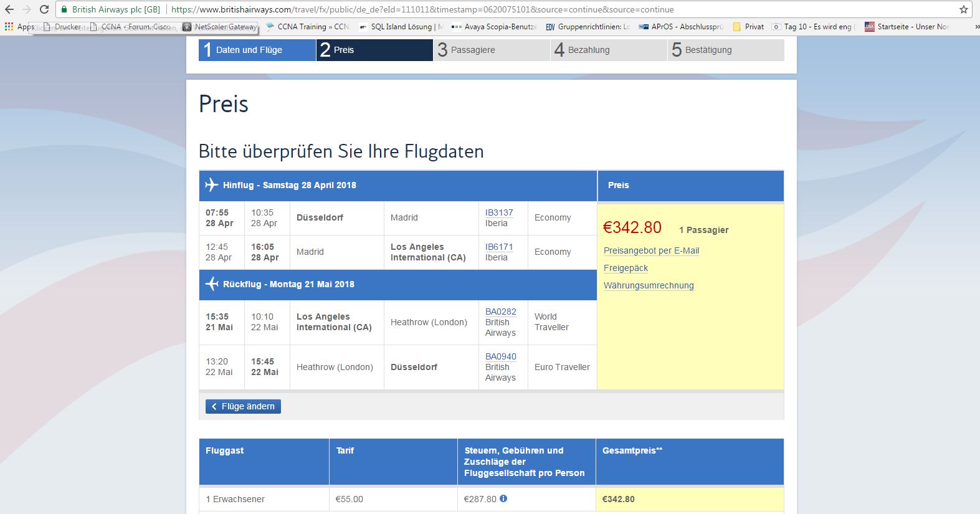Open flight number BA0282 details
This screenshot has height=514, width=980.
(x=500, y=312)
